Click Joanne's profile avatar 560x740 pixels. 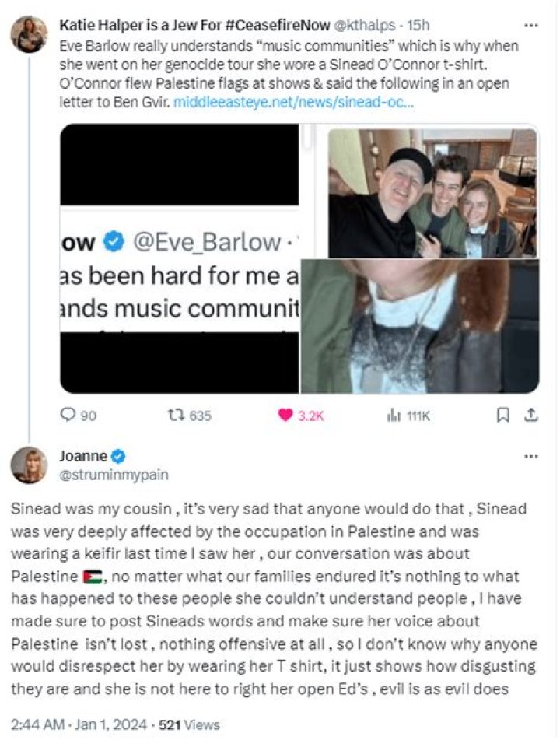[30, 465]
